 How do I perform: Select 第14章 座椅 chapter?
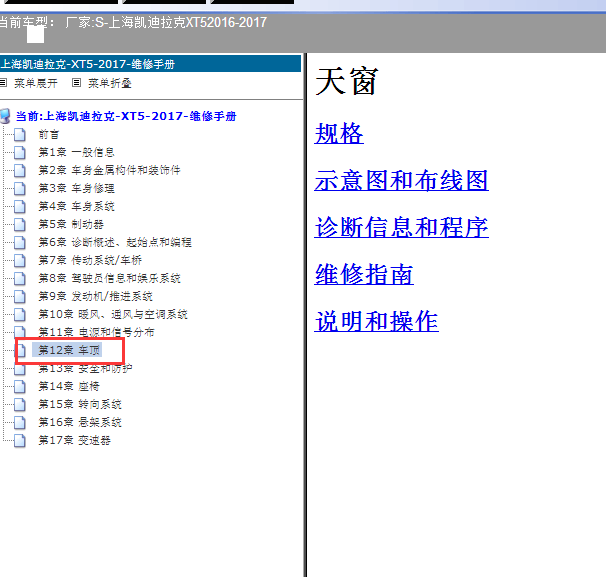tap(69, 386)
